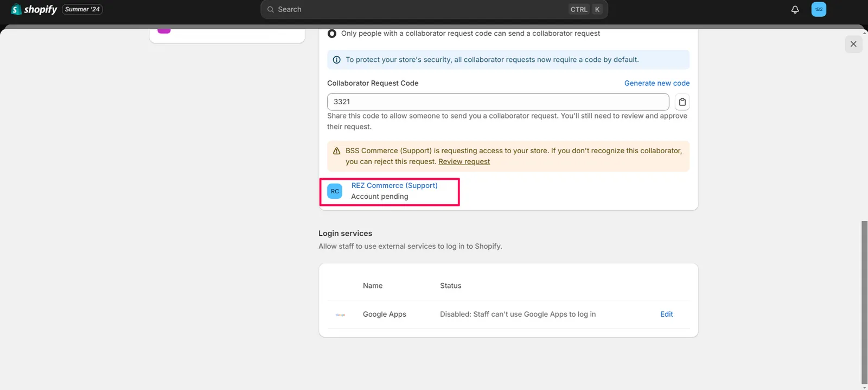Click Edit for Google Apps login service
The image size is (868, 390).
666,314
